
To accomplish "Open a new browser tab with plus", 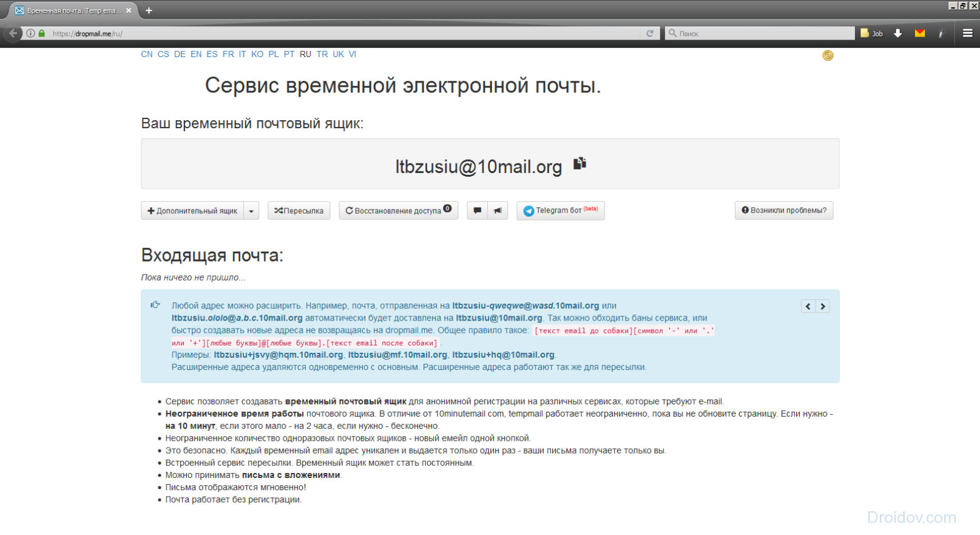I will click(149, 10).
